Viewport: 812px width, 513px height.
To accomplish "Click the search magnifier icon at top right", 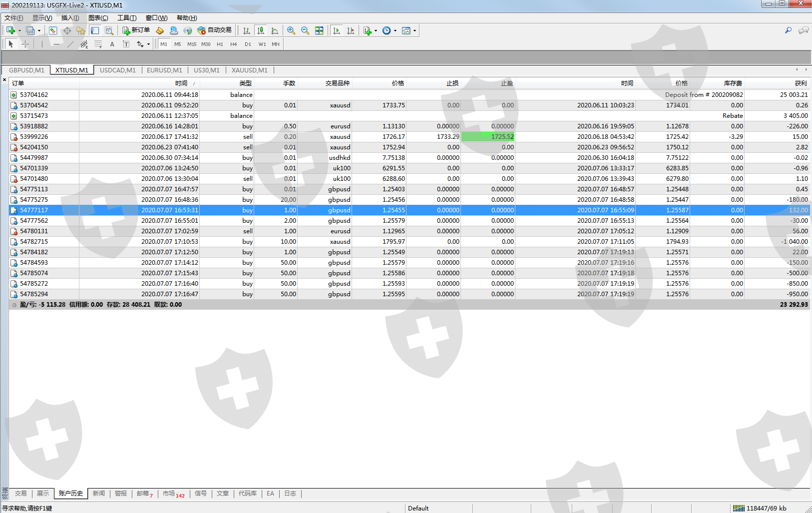I will pos(788,30).
